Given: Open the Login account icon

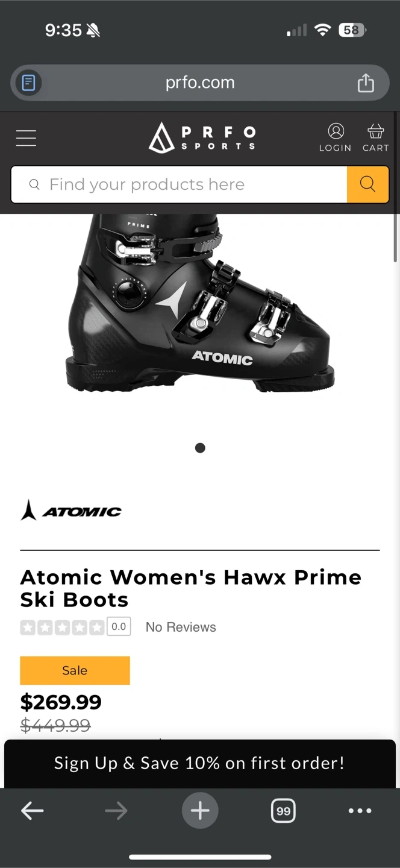Looking at the screenshot, I should [335, 137].
